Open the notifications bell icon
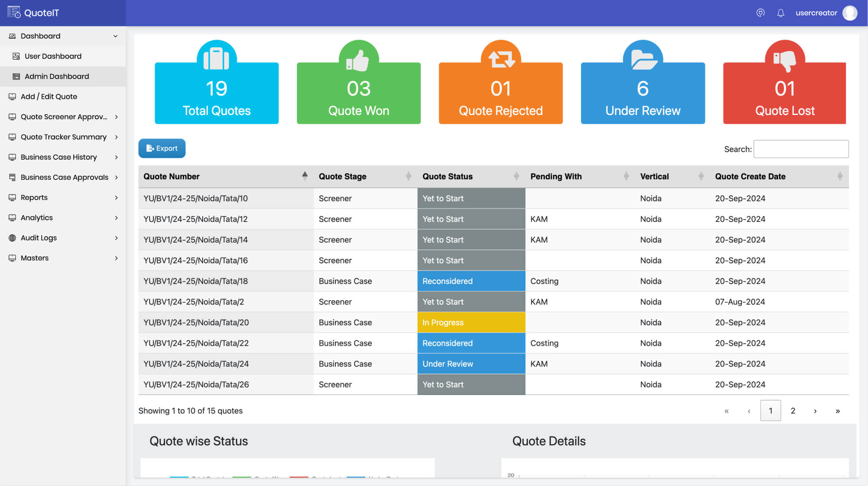Viewport: 868px width, 486px height. 781,13
